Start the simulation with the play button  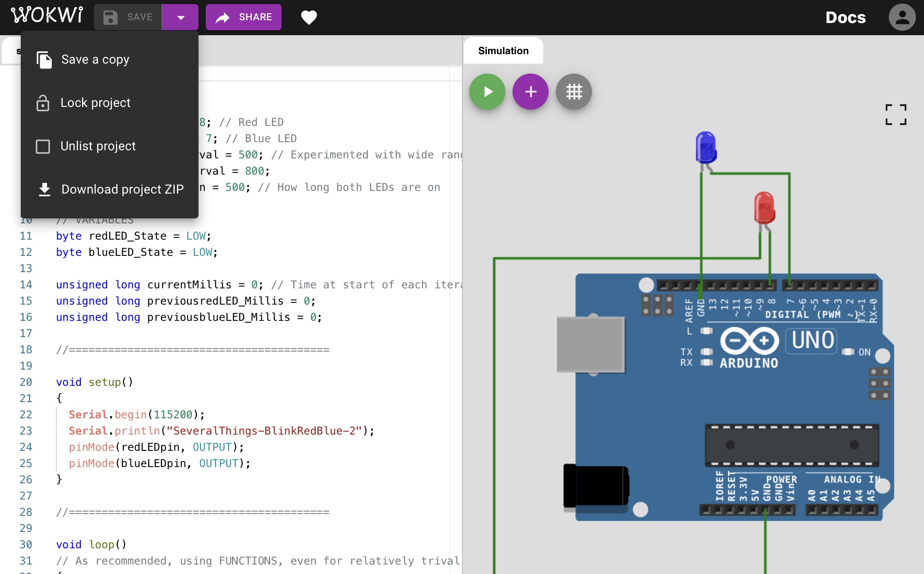[487, 92]
